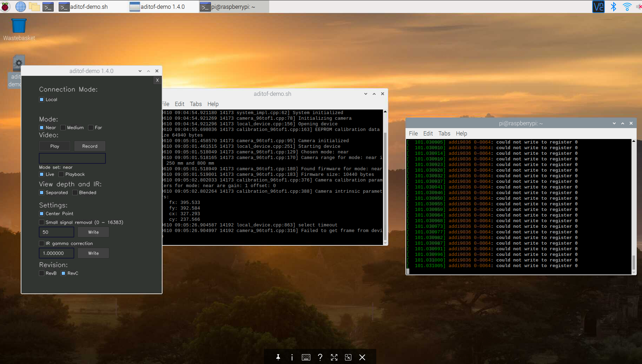Open the Wi-Fi network tray menu

point(627,6)
